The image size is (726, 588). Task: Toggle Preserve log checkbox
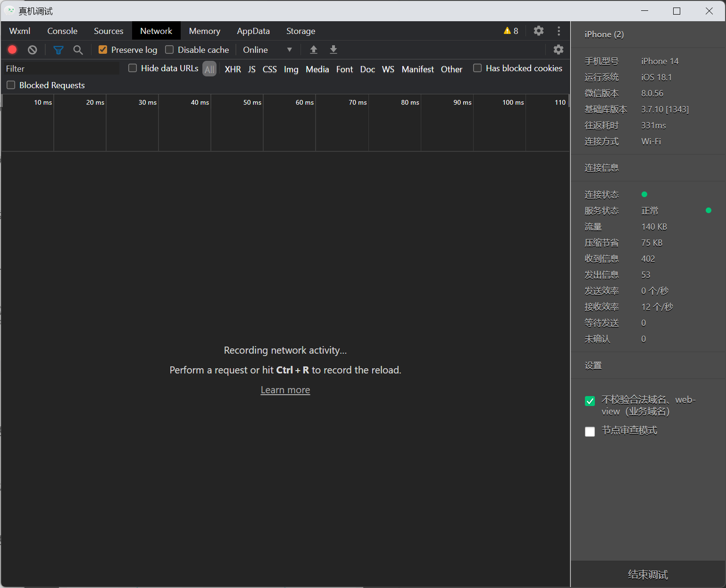click(103, 50)
